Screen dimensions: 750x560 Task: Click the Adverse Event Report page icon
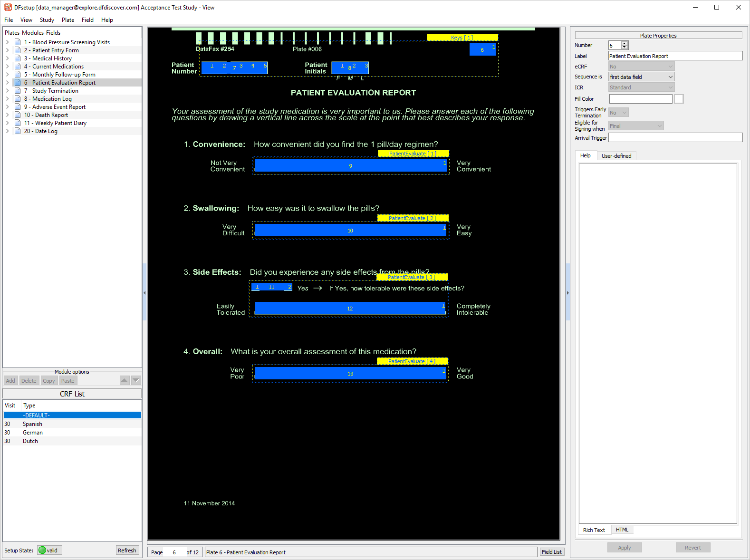(18, 107)
